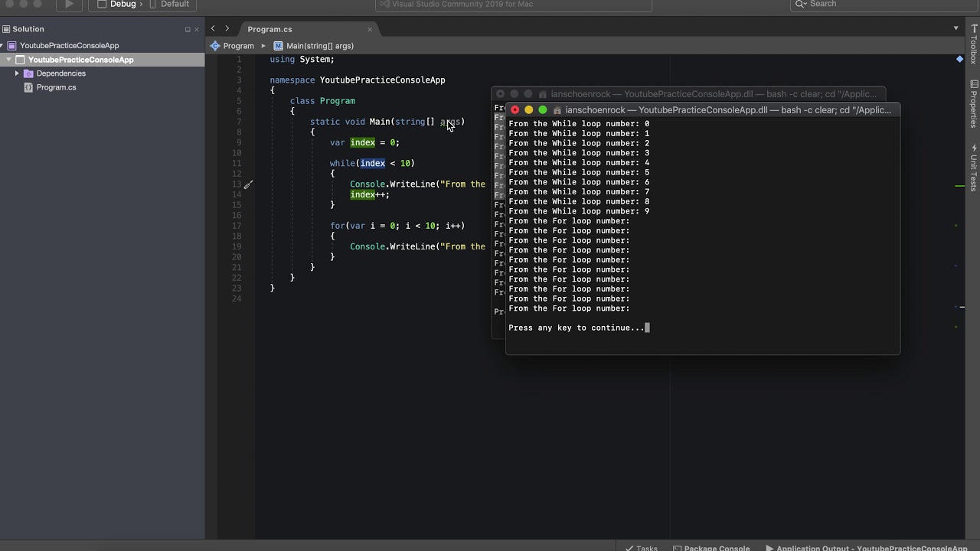Screen dimensions: 980x551
Task: Click the green change marker in overview strip
Action: pyautogui.click(x=960, y=185)
